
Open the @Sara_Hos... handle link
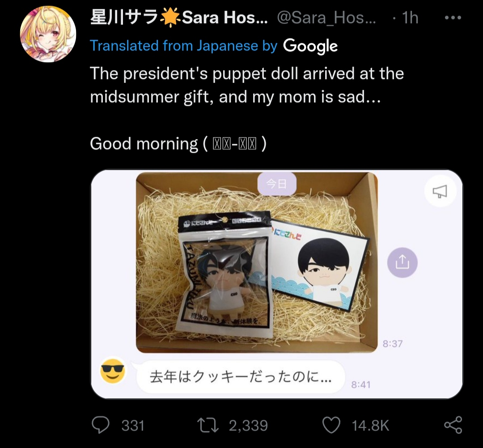click(326, 17)
